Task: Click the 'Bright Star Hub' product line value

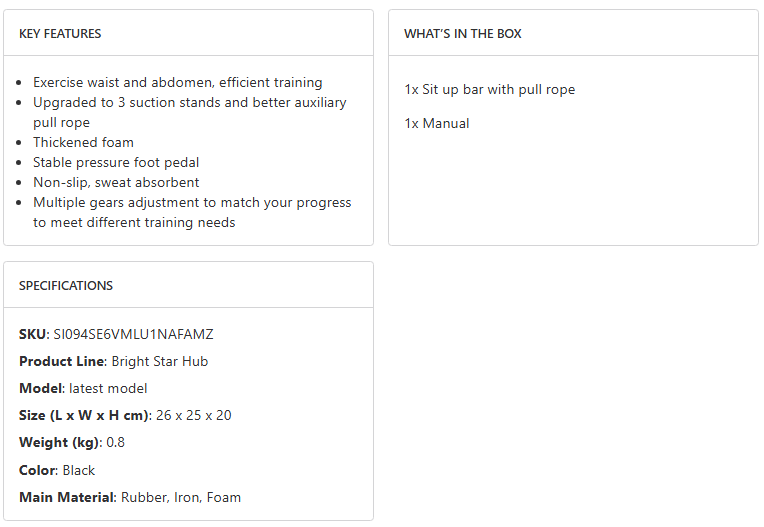Action: pyautogui.click(x=160, y=362)
